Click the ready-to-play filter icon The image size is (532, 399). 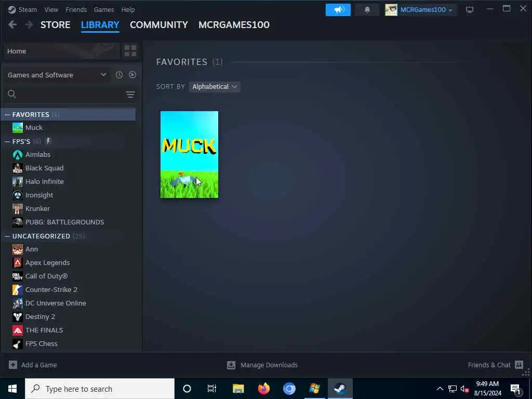point(132,75)
